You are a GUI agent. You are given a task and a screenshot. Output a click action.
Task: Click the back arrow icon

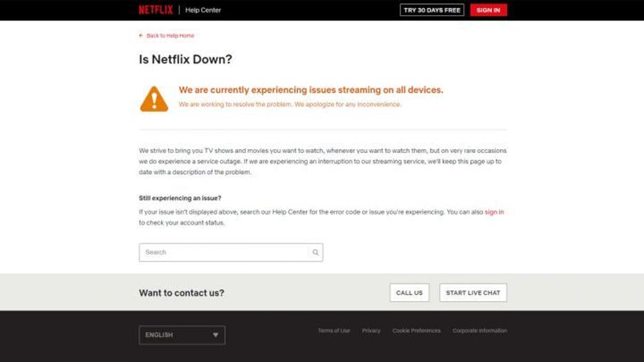tap(141, 36)
